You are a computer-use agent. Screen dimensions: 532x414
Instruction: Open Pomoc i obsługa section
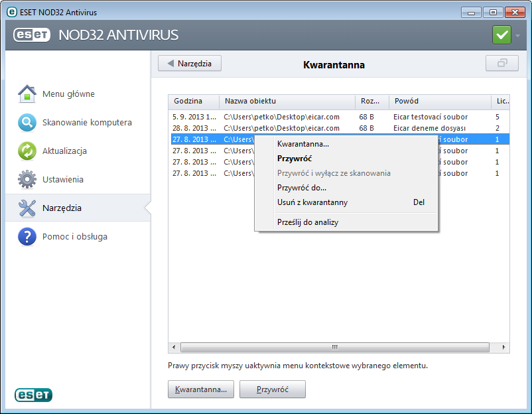click(x=75, y=236)
